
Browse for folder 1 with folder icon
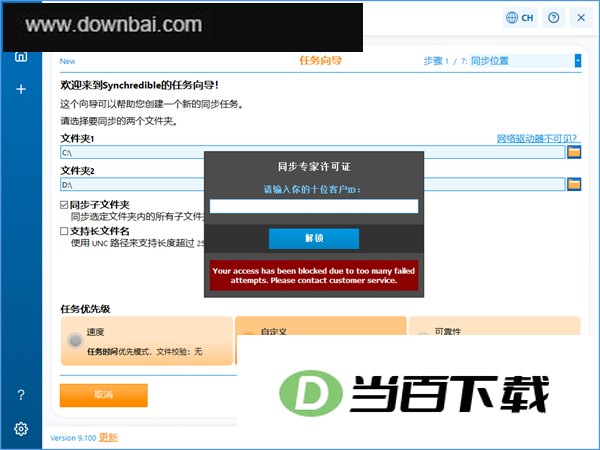point(574,152)
